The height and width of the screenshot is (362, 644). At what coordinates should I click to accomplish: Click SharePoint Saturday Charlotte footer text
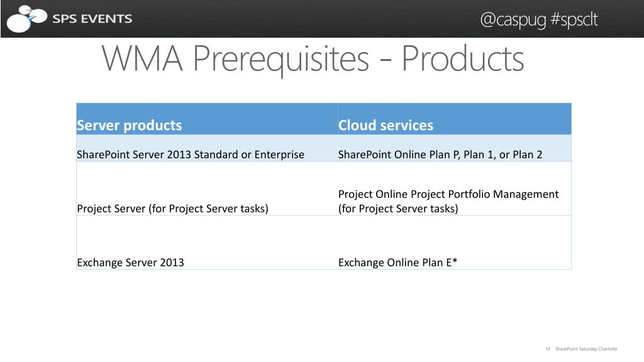coord(586,349)
